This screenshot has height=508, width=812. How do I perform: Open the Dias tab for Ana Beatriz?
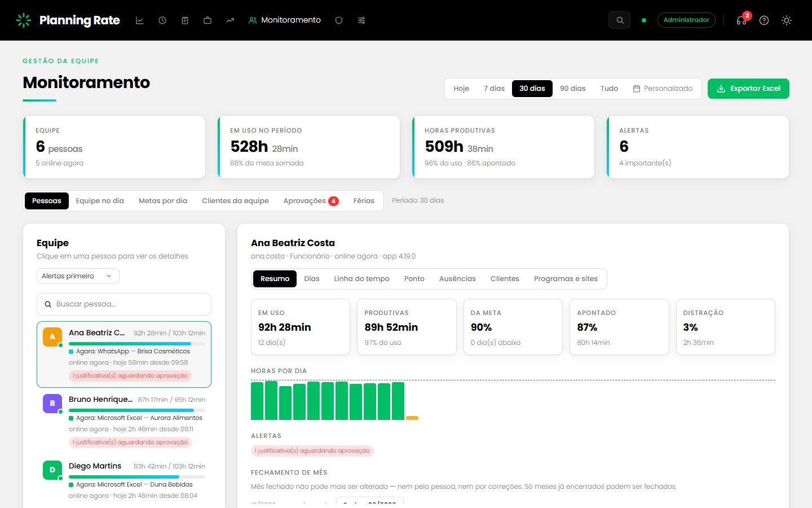(x=312, y=279)
